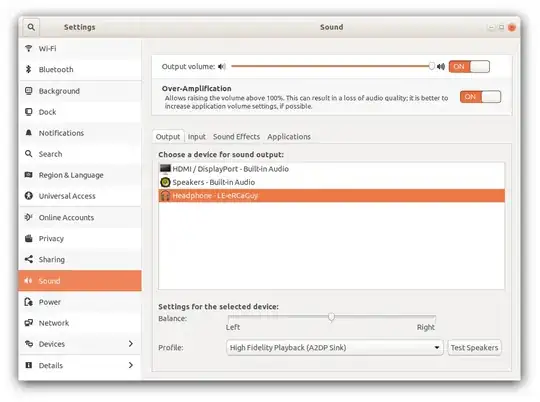Switch to the Sound Effects tab
Image resolution: width=540 pixels, height=402 pixels.
(x=236, y=137)
